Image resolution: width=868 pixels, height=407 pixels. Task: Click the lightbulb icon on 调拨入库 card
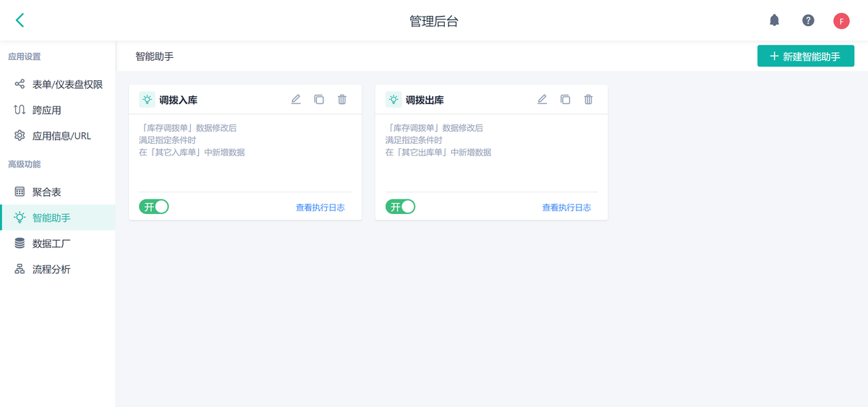coord(147,100)
